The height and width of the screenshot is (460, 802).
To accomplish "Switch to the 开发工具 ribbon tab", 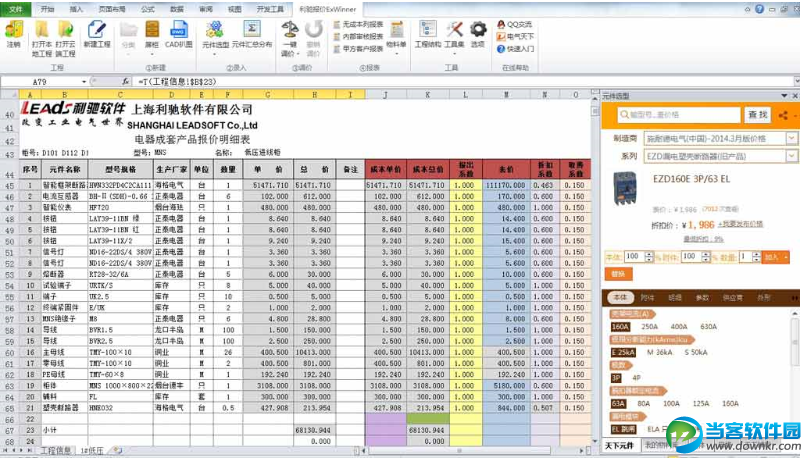I will [270, 9].
